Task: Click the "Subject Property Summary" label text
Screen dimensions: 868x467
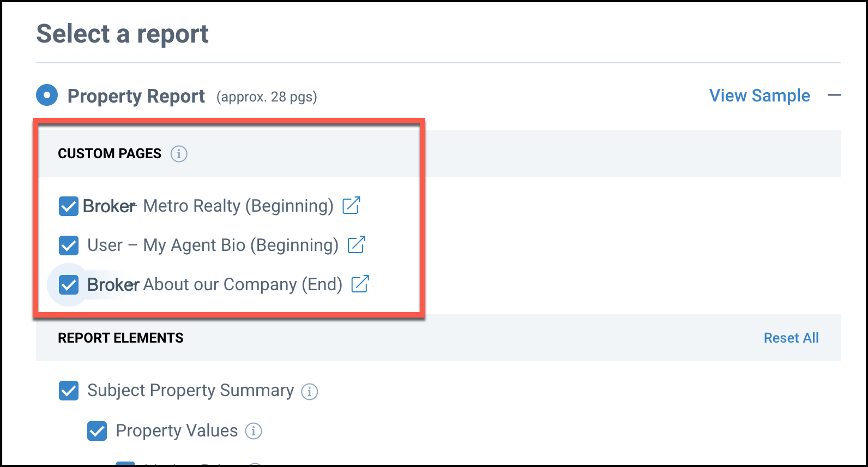Action: (x=190, y=390)
